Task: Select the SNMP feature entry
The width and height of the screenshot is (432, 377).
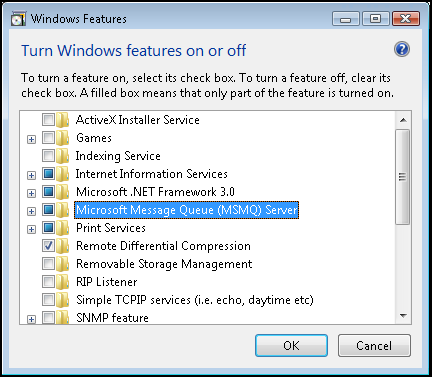Action: click(112, 318)
